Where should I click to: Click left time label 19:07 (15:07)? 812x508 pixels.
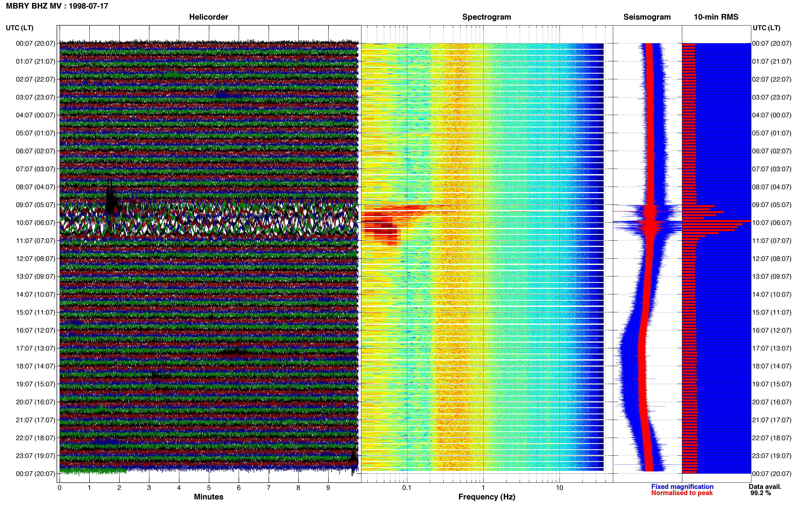tap(36, 384)
